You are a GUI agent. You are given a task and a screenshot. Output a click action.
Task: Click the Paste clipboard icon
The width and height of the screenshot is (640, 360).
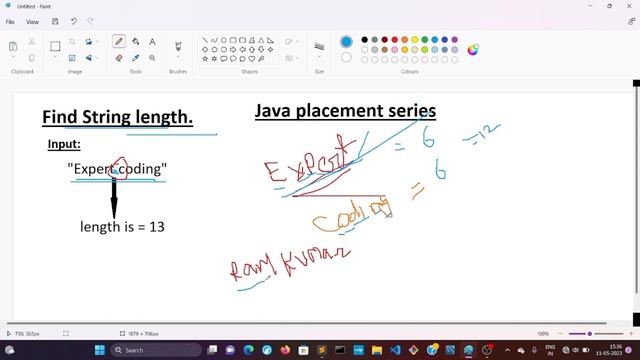click(13, 46)
